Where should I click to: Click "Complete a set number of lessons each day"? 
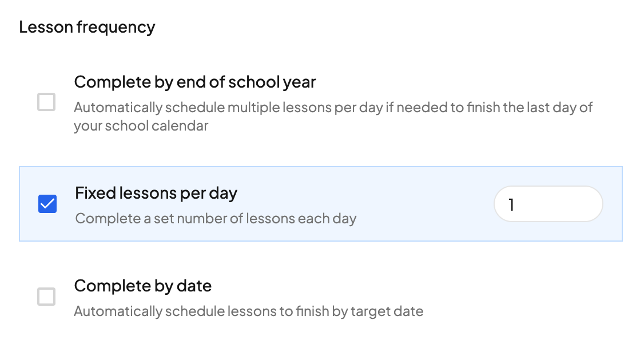(x=216, y=219)
